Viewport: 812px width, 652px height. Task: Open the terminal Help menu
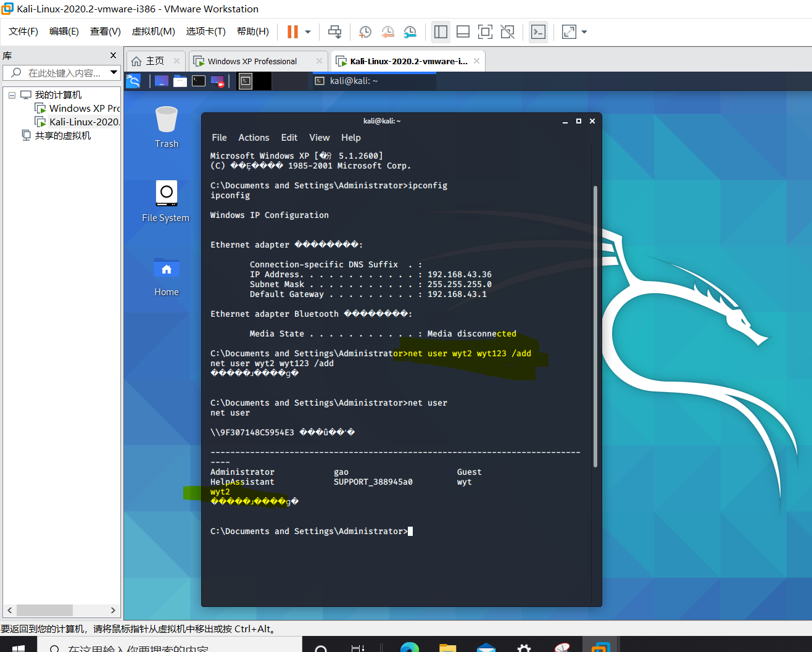pos(351,138)
